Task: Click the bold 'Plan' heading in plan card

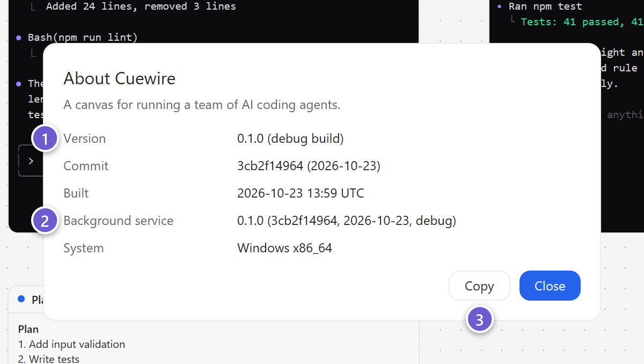Action: click(x=28, y=329)
